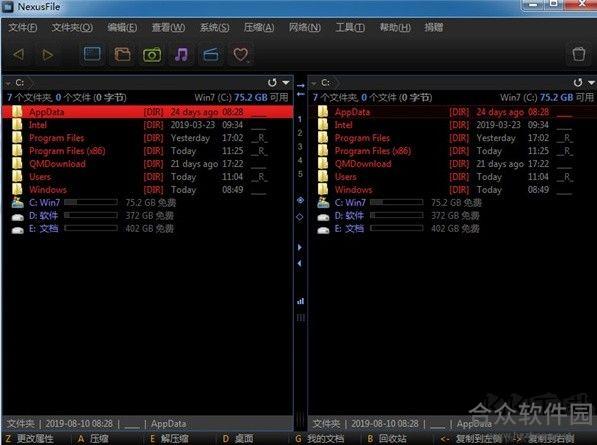The height and width of the screenshot is (445, 597).
Task: Click the right triangle icon in center strip
Action: (300, 247)
